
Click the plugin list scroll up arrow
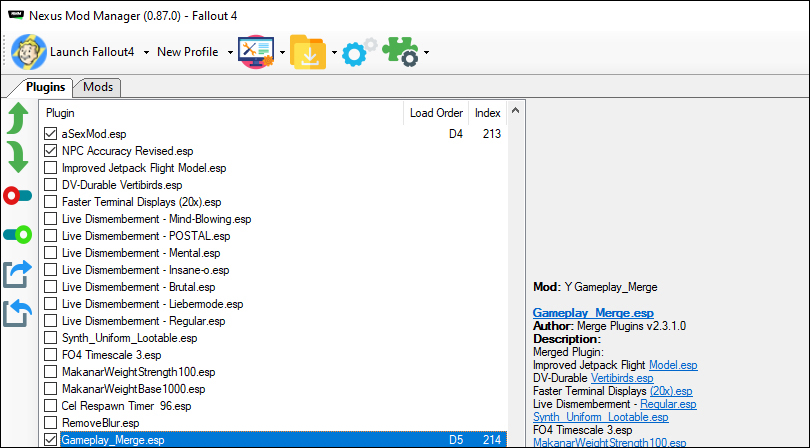515,110
